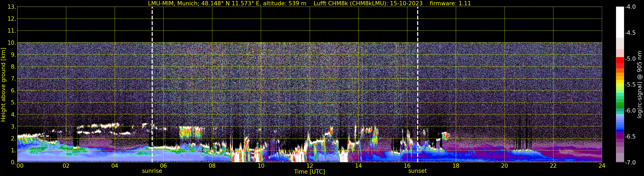Image resolution: width=644 pixels, height=176 pixels.
Task: Click height axis tick label 4.
Action: [x=13, y=115]
